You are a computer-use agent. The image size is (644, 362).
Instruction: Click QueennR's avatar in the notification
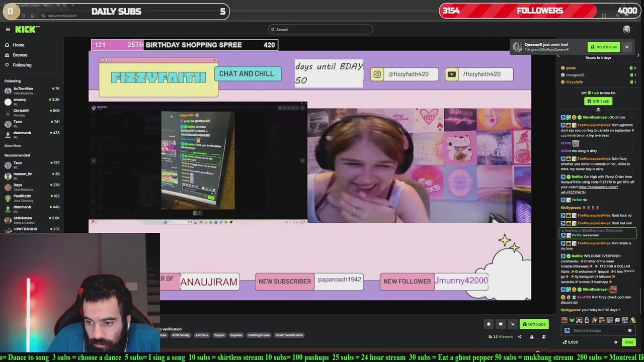click(x=517, y=47)
